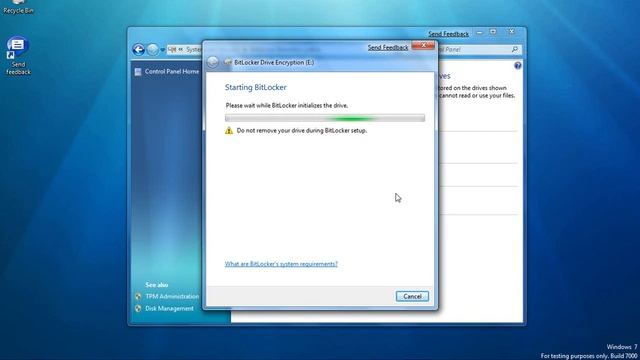Minimize the Control Panel window
Viewport: 640px width, 360px height.
[x=480, y=32]
